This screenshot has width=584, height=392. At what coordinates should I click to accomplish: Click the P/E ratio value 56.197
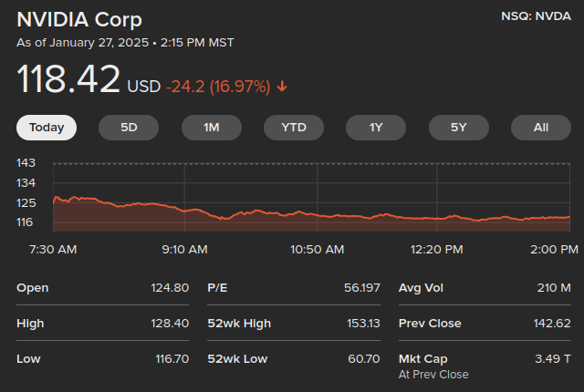click(x=361, y=288)
